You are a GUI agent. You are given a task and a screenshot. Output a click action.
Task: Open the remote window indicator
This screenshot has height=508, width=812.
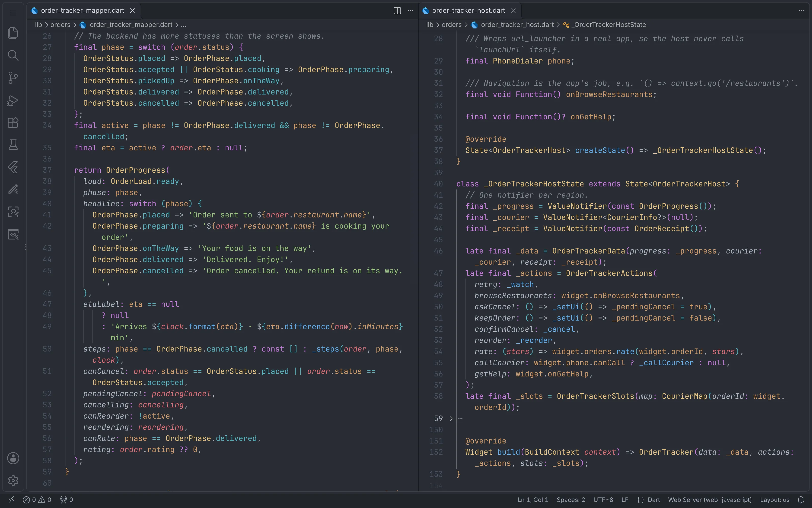(x=11, y=500)
